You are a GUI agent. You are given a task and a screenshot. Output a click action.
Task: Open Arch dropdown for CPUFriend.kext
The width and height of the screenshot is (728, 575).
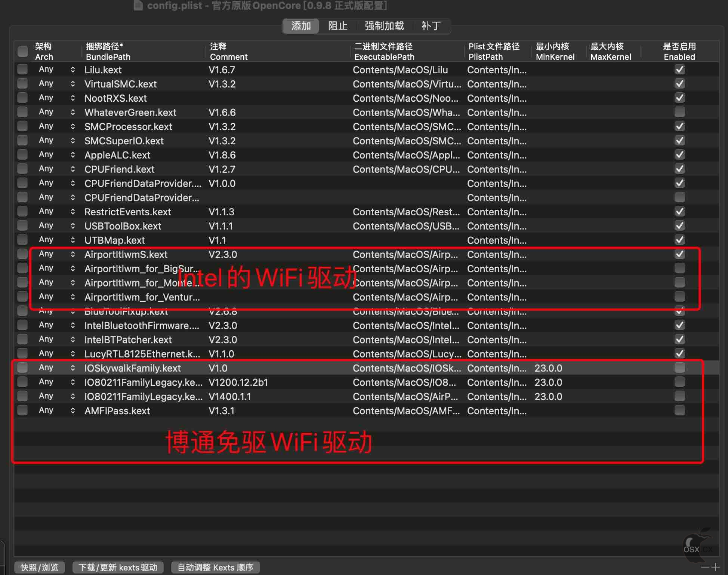(73, 169)
